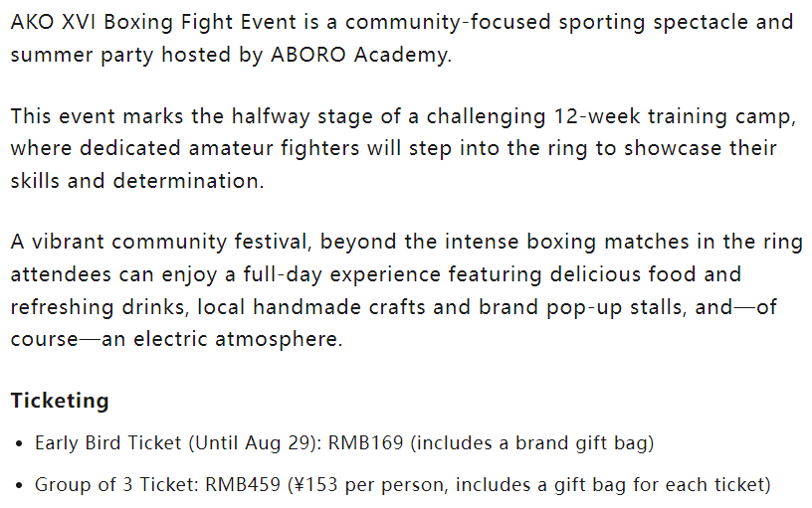Click the words 'summer party hosted by'

[135, 55]
